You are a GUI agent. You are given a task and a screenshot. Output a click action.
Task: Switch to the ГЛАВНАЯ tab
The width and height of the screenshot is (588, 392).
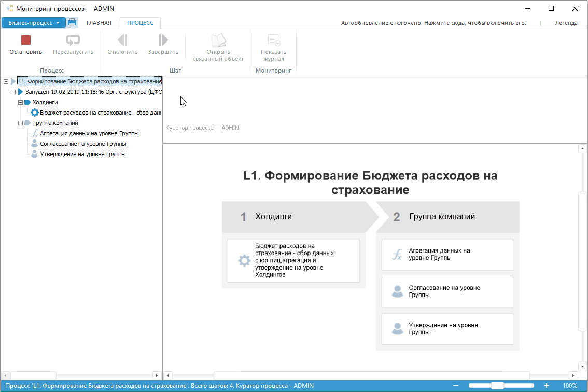99,23
